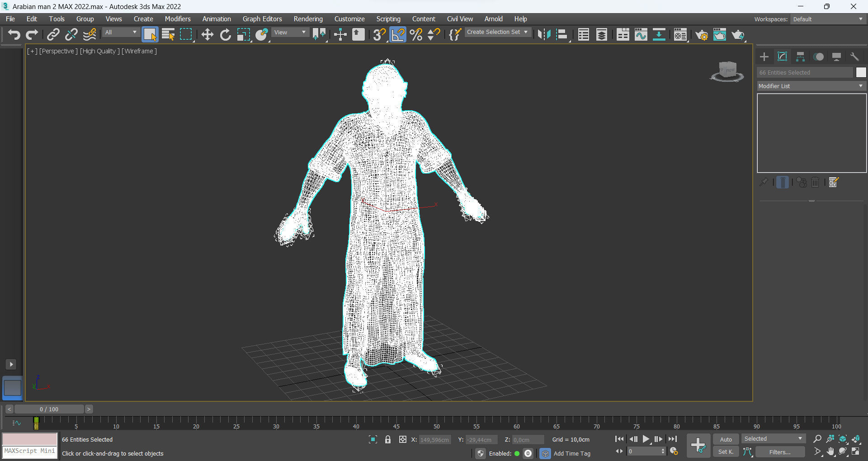Click the Unlink Selection icon
Viewport: 868px width, 461px height.
71,34
